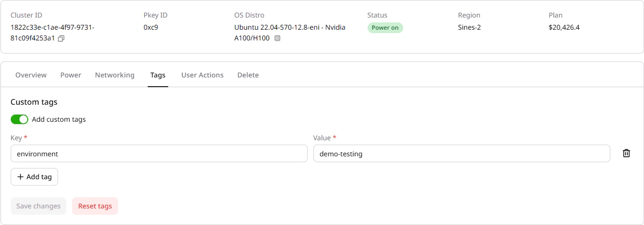Click the region value Sines-2
Image resolution: width=644 pixels, height=225 pixels.
pyautogui.click(x=469, y=27)
